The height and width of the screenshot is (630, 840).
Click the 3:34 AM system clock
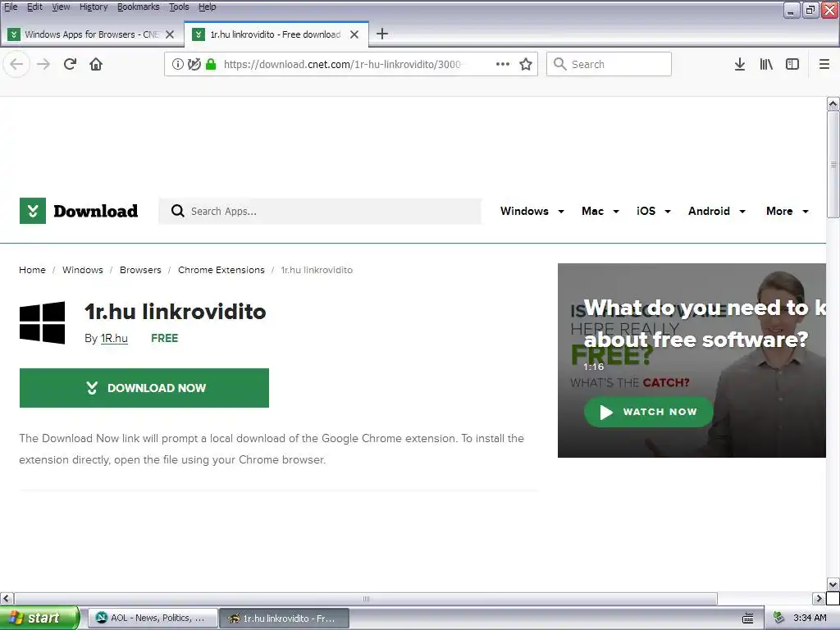810,619
